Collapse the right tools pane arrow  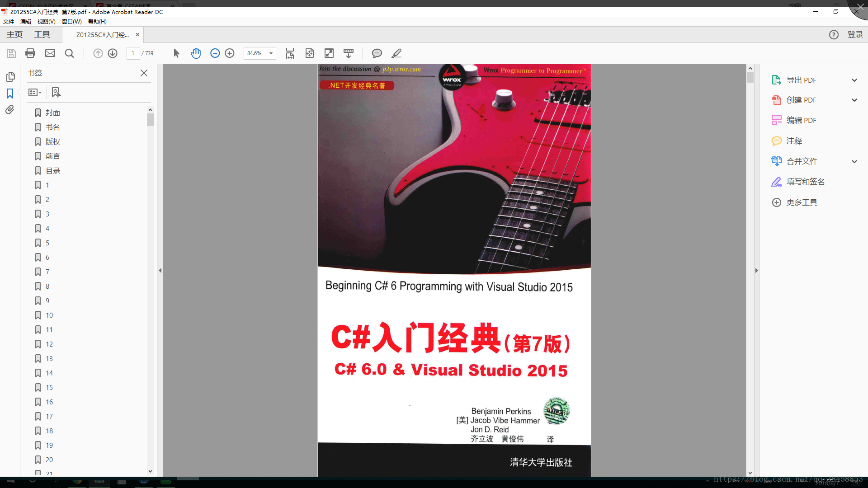pos(756,271)
